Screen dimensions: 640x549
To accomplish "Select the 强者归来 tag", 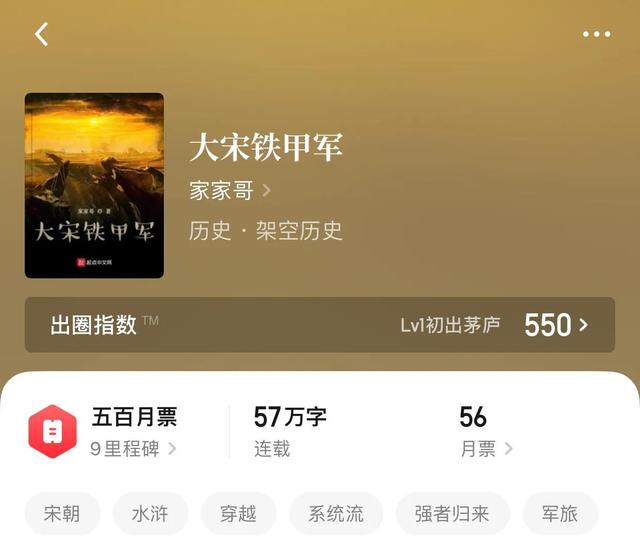I will coord(452,513).
